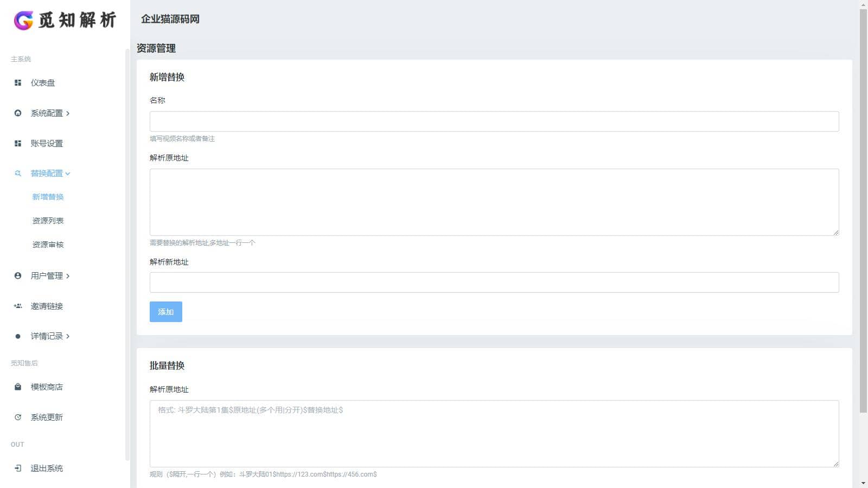Viewport: 868px width, 488px height.
Task: Open the 邀请链接 menu item
Action: [47, 306]
